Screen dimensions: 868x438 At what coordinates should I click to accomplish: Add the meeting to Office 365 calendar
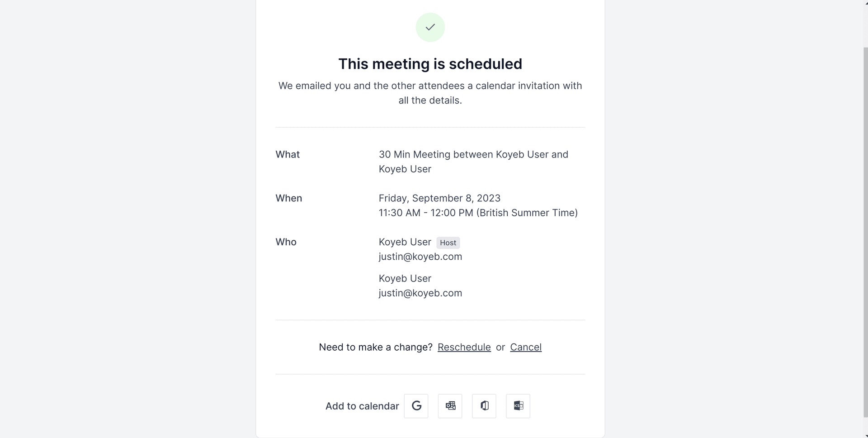coord(484,406)
